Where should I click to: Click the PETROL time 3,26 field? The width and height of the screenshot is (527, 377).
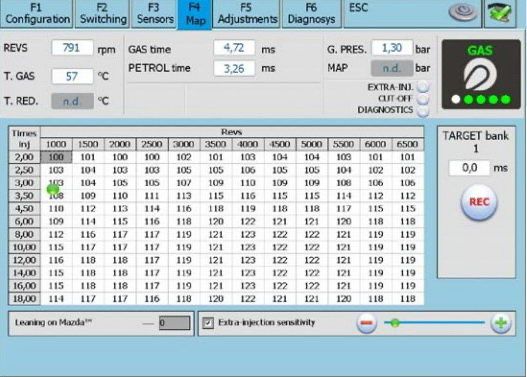pos(234,69)
